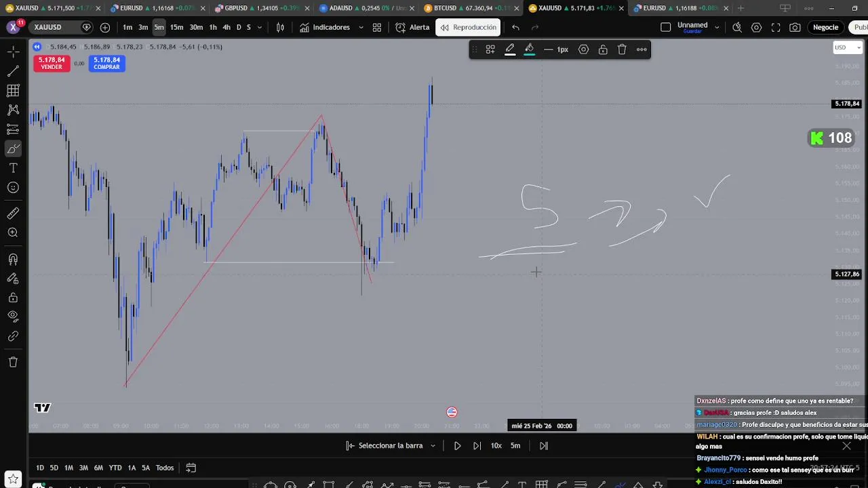Click the red VENDER sell button
The height and width of the screenshot is (488, 868).
52,63
